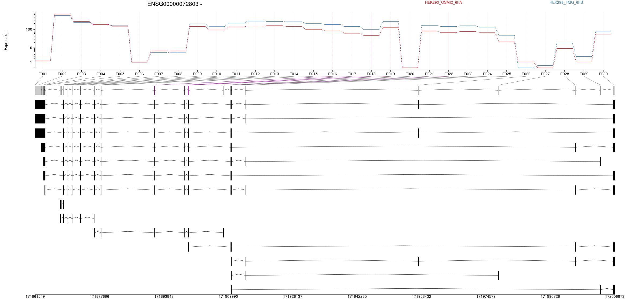Click genomic coordinate 171926137

click(x=293, y=297)
